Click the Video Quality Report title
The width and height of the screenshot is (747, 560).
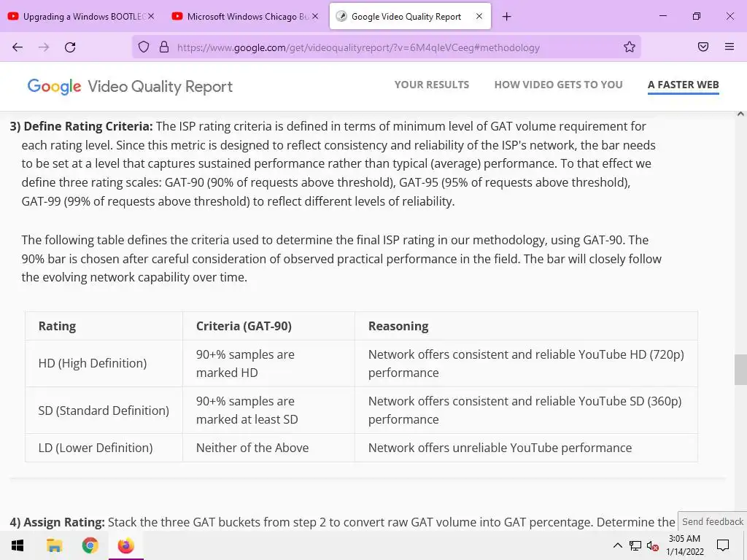(160, 87)
